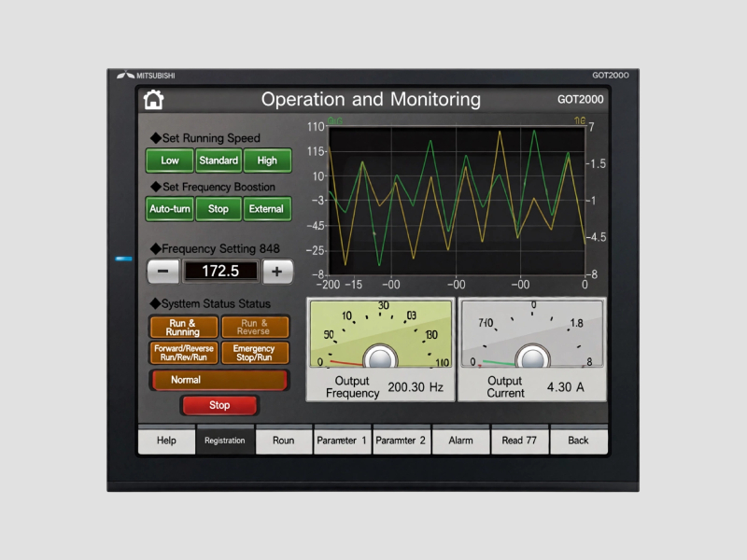The width and height of the screenshot is (747, 560).
Task: Open the Paramter 2 tab
Action: pyautogui.click(x=402, y=441)
